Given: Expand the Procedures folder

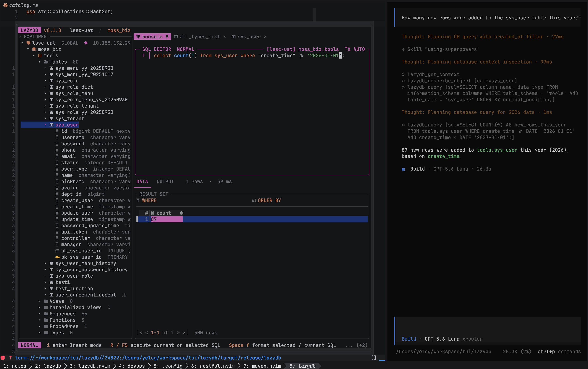Looking at the screenshot, I should [39, 327].
